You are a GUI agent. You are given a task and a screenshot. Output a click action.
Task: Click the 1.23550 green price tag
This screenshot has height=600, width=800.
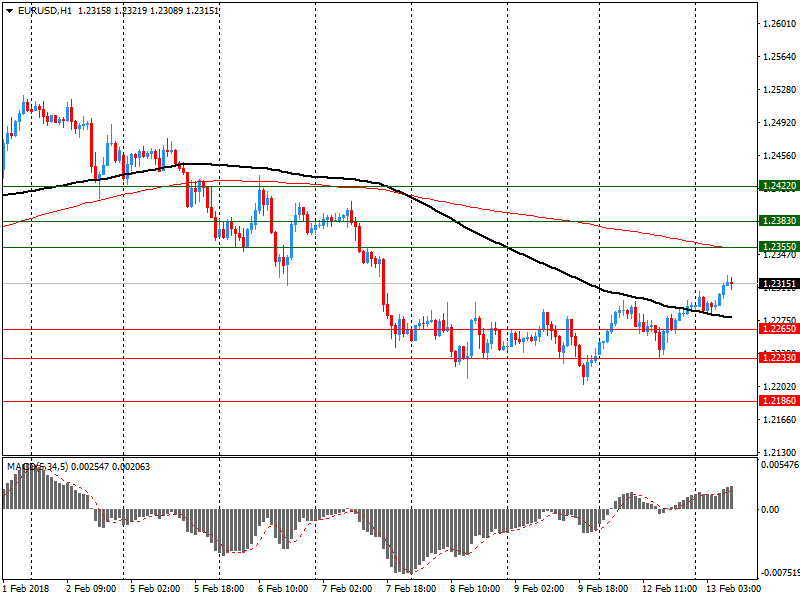coord(778,247)
